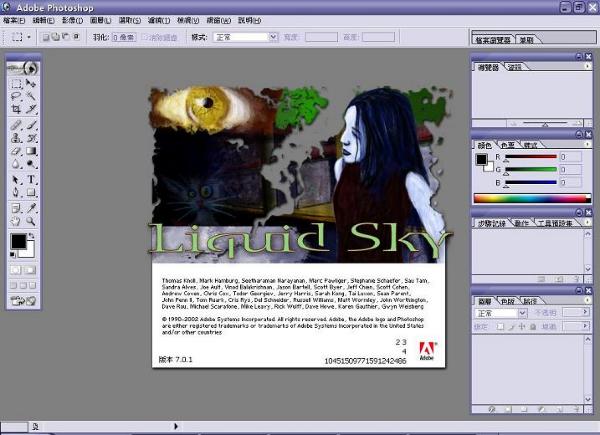Screen dimensions: 600x435
Task: Select the Eyedropper tool
Action: coord(31,208)
